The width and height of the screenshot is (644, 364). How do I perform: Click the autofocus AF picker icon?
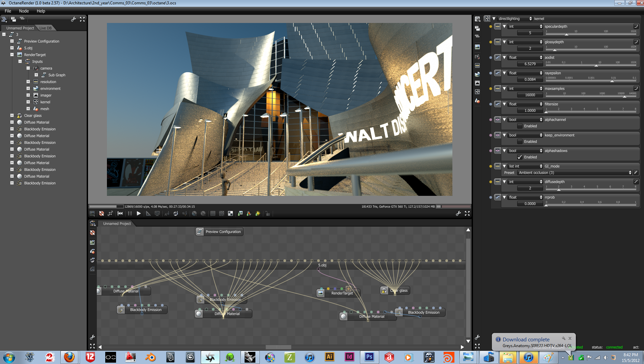click(x=167, y=213)
